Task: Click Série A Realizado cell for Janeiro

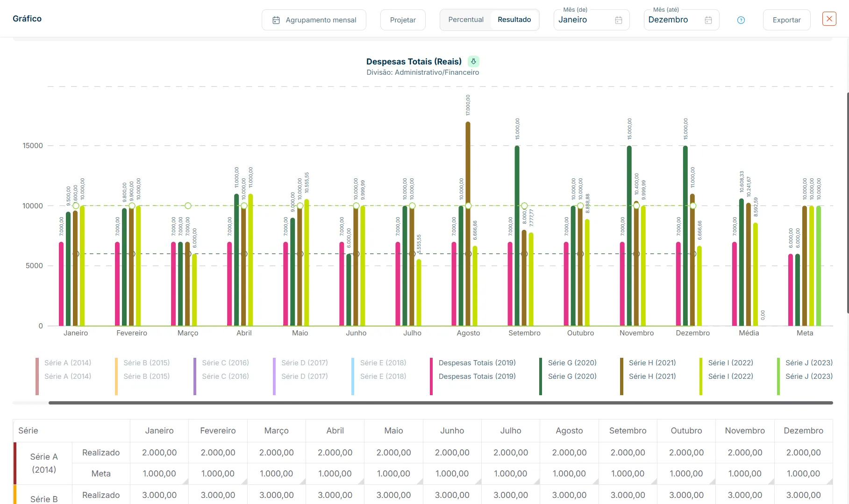Action: click(x=159, y=453)
